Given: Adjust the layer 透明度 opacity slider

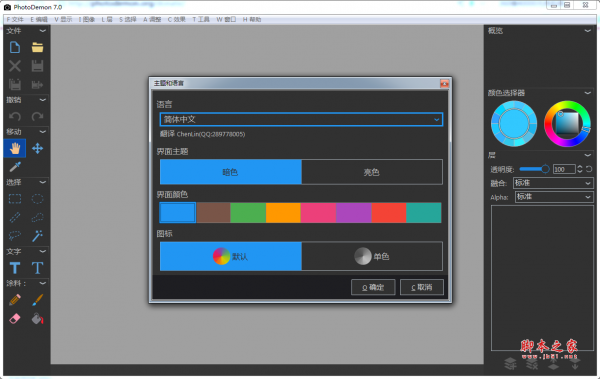Looking at the screenshot, I should coord(534,169).
